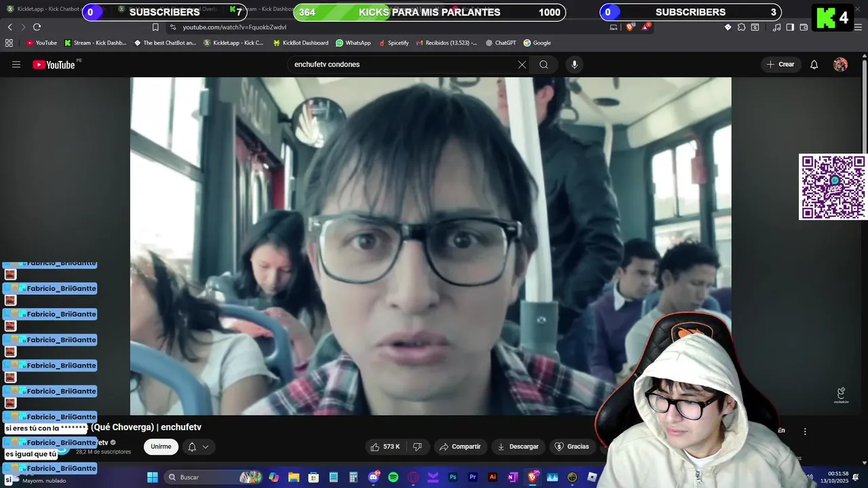Like the video showing 573 K
The width and height of the screenshot is (868, 488).
(x=385, y=447)
